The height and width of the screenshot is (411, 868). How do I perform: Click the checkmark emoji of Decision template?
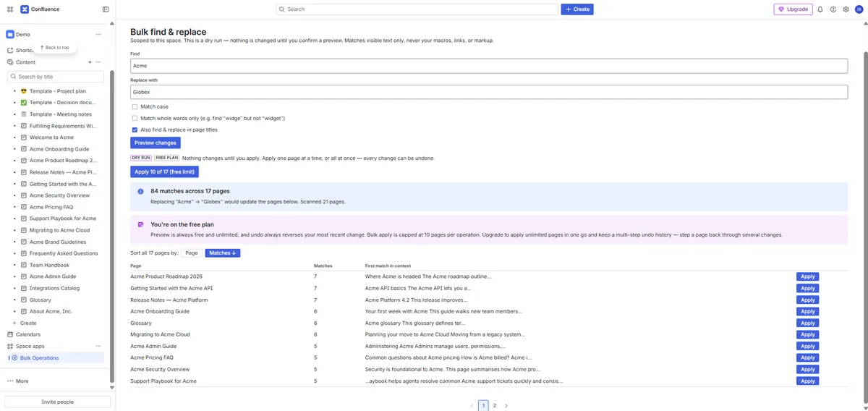point(24,103)
